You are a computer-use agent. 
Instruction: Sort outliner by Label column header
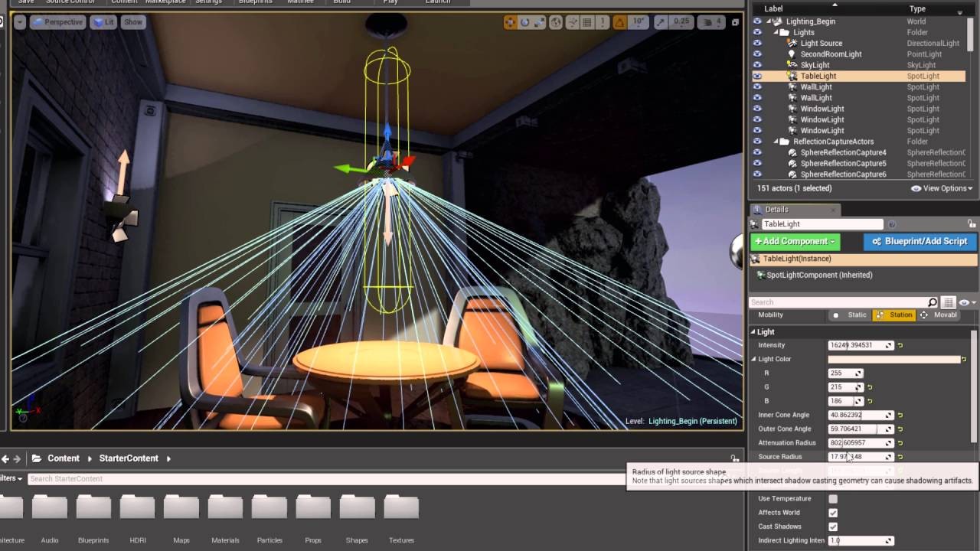[773, 8]
